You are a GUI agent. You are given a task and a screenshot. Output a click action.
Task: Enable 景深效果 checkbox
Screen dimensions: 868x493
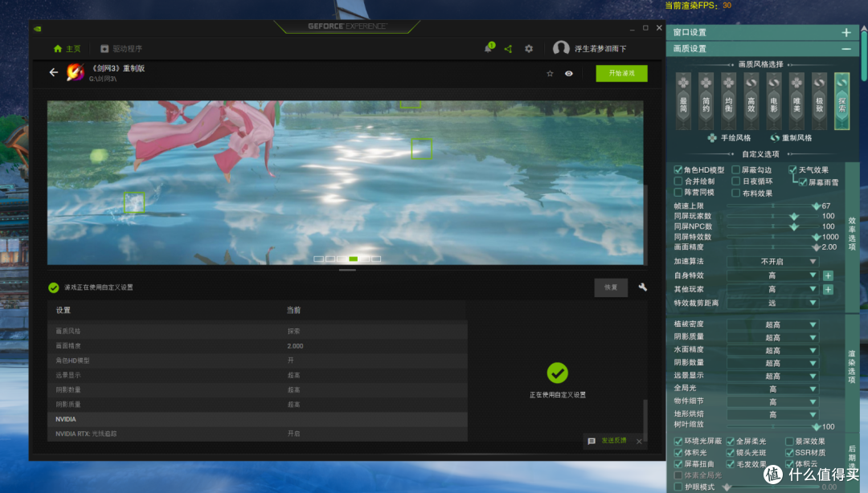click(789, 441)
